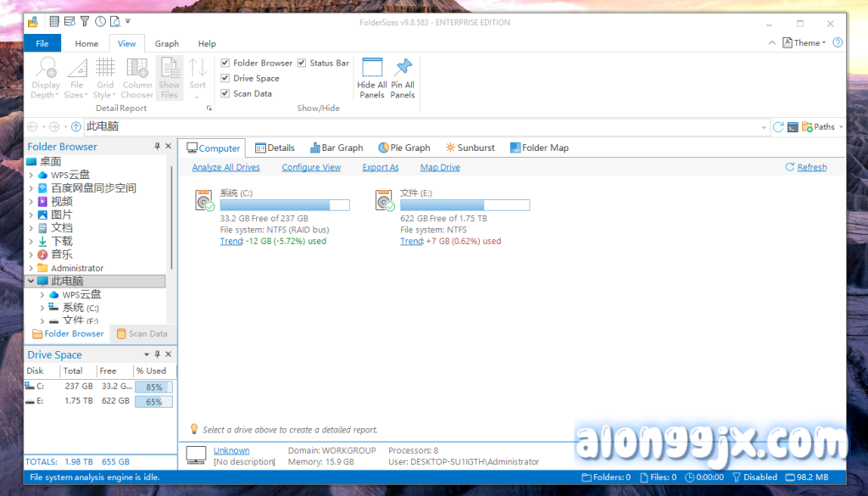Expand the Administrator folder tree node
868x496 pixels.
[31, 268]
